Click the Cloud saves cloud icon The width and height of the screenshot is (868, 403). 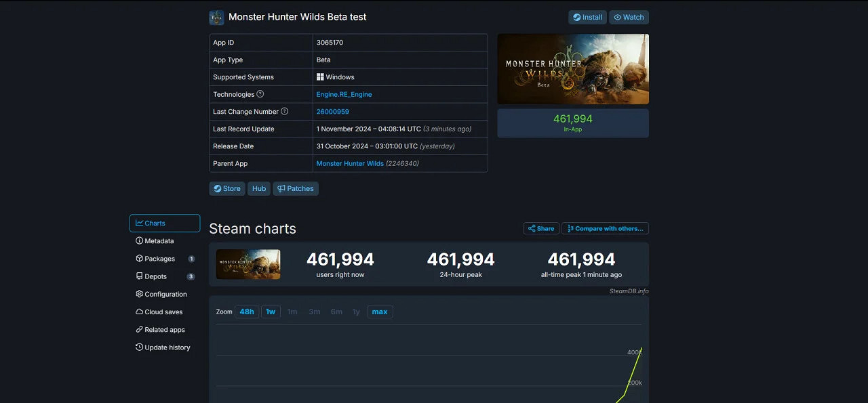[x=139, y=312]
